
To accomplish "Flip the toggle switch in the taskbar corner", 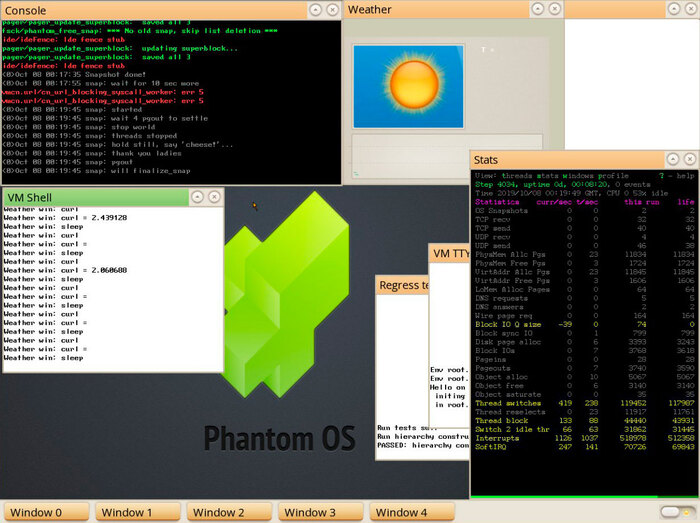I will coord(677,512).
